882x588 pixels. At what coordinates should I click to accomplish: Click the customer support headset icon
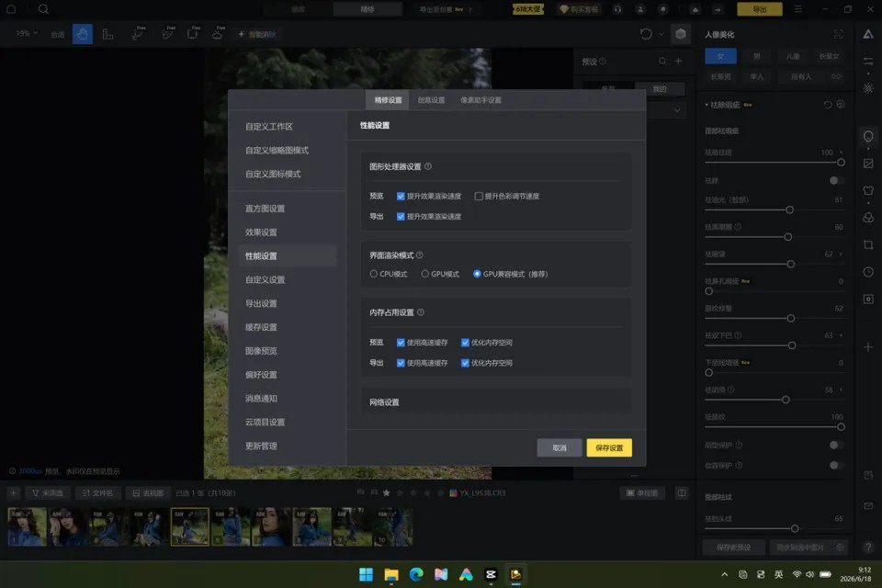click(617, 9)
